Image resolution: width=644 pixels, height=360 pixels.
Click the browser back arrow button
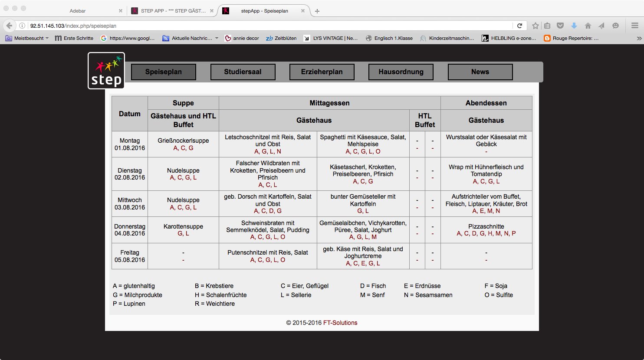[x=9, y=26]
